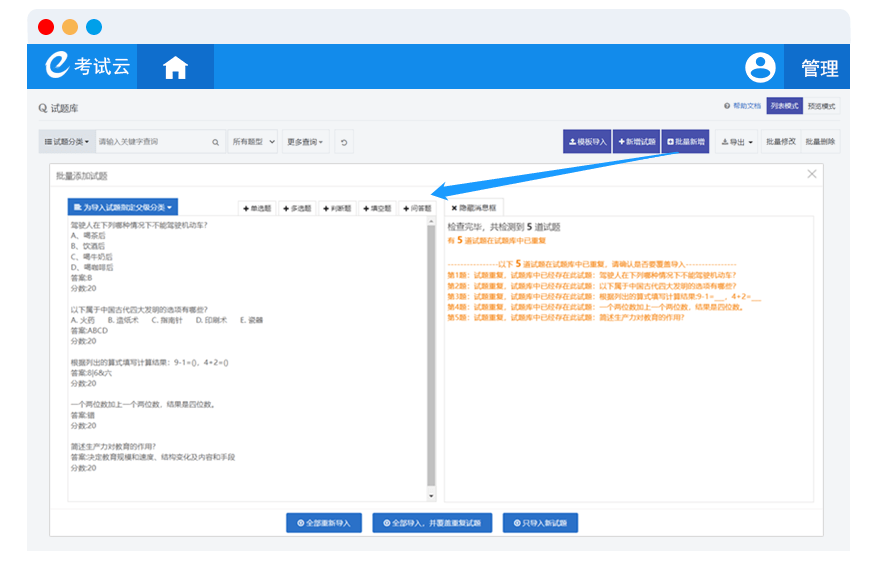
Task: Click the editor scrollbar down arrow
Action: click(431, 496)
